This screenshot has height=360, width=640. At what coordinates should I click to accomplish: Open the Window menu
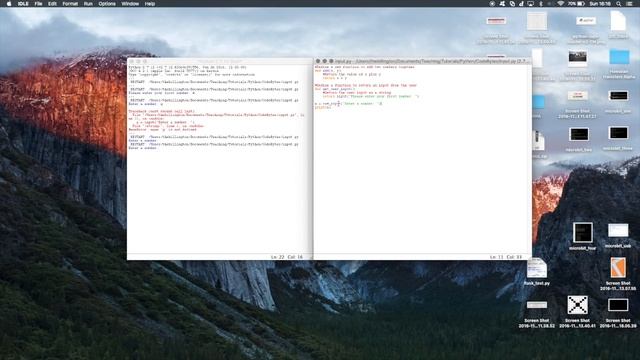[130, 4]
